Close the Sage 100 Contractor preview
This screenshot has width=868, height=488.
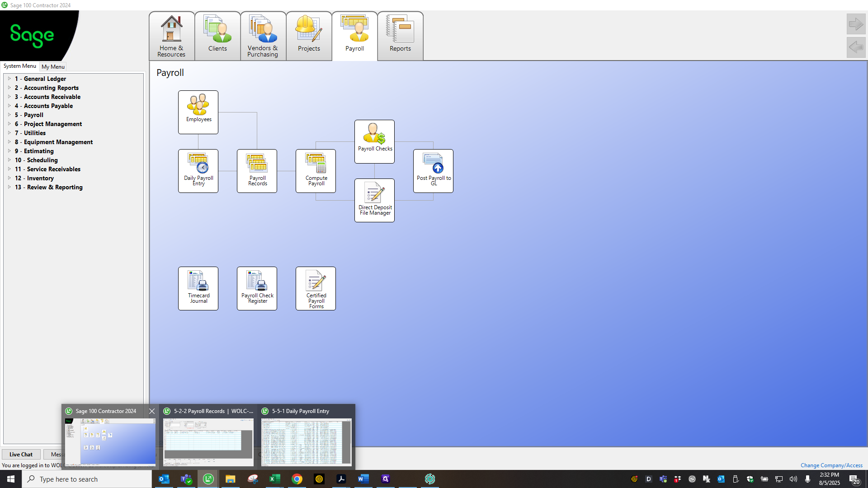coord(152,411)
